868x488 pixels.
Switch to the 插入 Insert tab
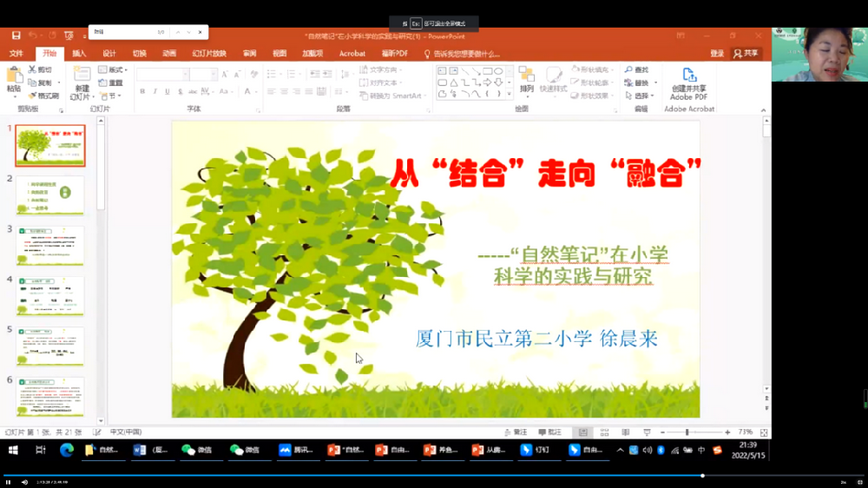pos(79,54)
